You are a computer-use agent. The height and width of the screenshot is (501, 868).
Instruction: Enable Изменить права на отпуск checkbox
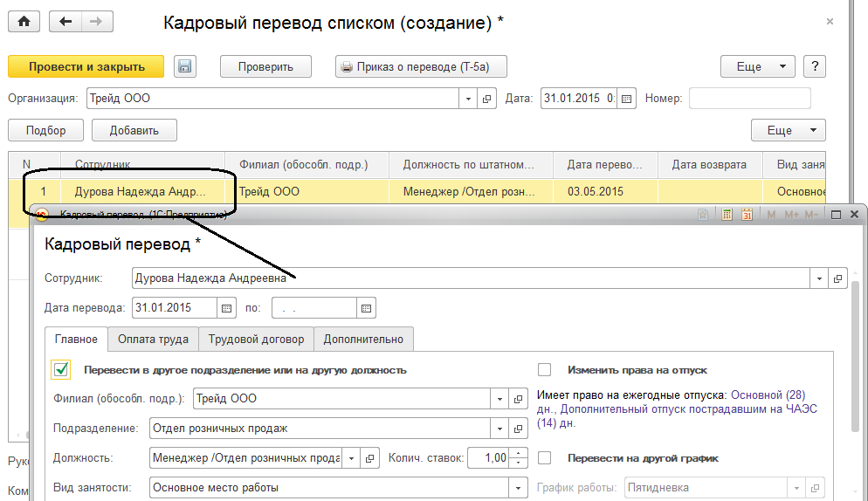coord(545,370)
